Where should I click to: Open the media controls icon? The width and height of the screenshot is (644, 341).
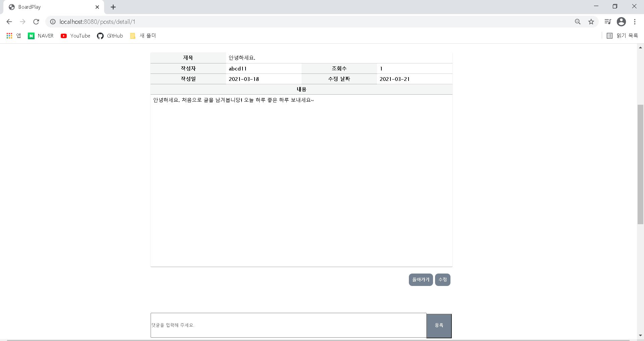(x=608, y=21)
